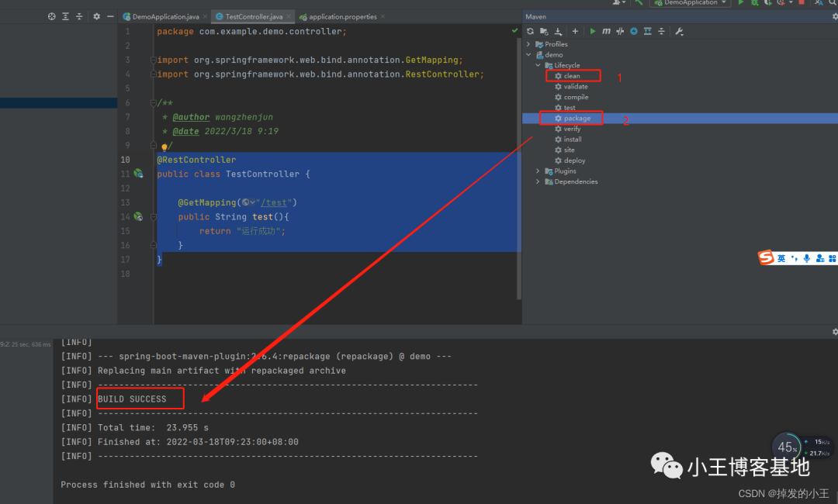
Task: Hide project panel with minus icon
Action: [x=110, y=16]
